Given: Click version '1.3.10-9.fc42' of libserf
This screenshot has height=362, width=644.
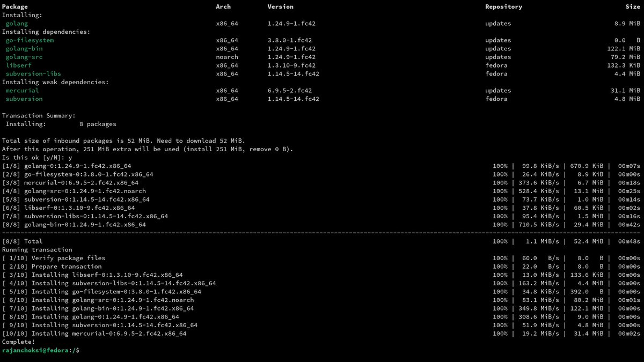Looking at the screenshot, I should click(291, 65).
